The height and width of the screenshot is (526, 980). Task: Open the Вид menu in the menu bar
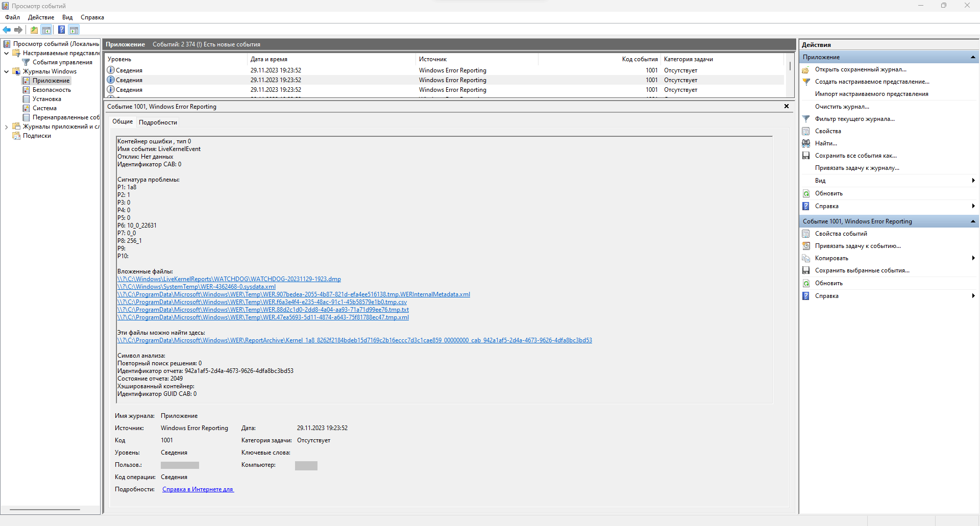tap(67, 17)
